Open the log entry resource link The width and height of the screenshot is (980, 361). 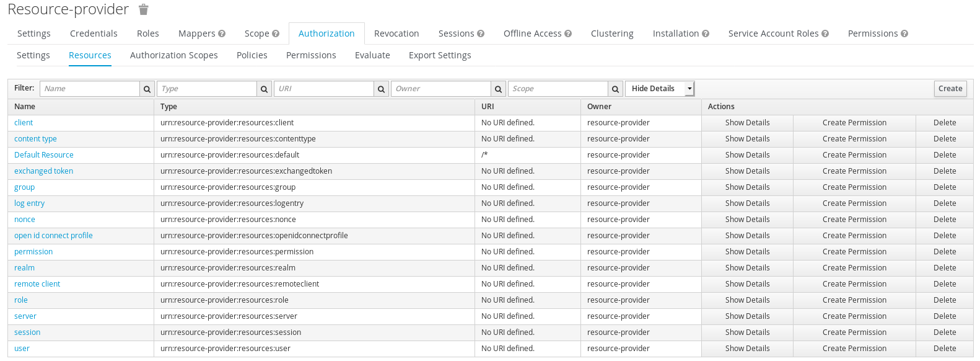coord(29,203)
